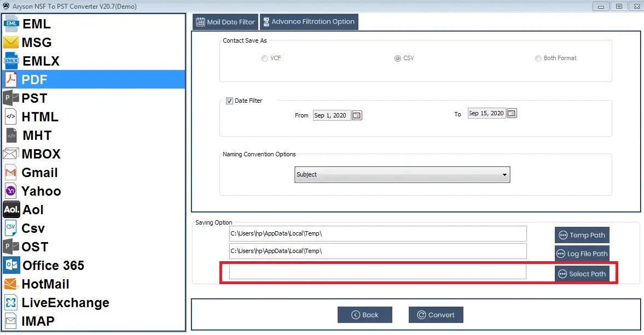Choose Both Format radio option
This screenshot has width=644, height=335.
[x=538, y=58]
